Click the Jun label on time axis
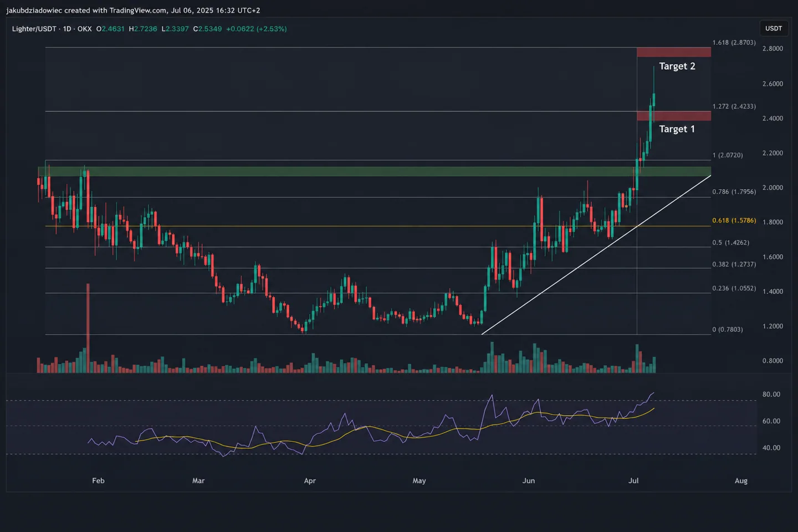The height and width of the screenshot is (532, 798). [x=529, y=481]
